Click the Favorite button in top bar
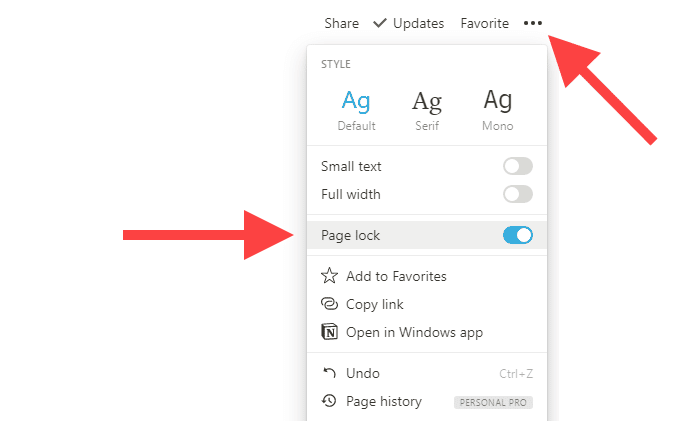The image size is (680, 421). (484, 23)
